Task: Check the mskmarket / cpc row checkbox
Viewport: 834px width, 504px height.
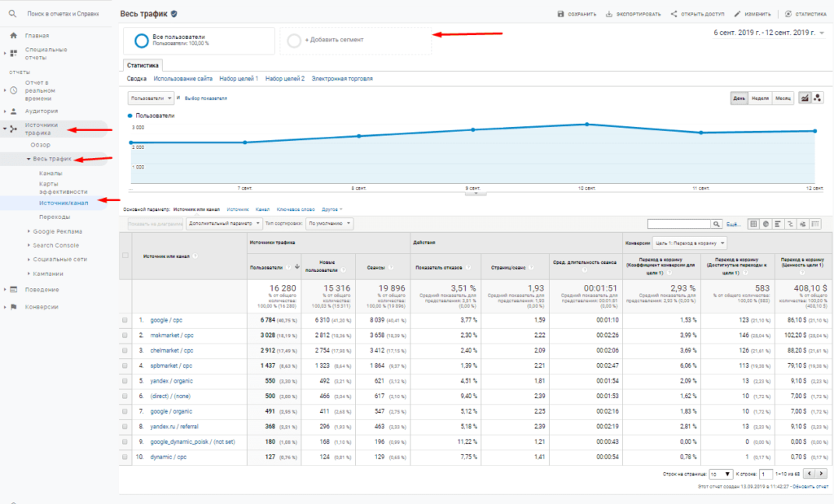Action: (x=125, y=335)
